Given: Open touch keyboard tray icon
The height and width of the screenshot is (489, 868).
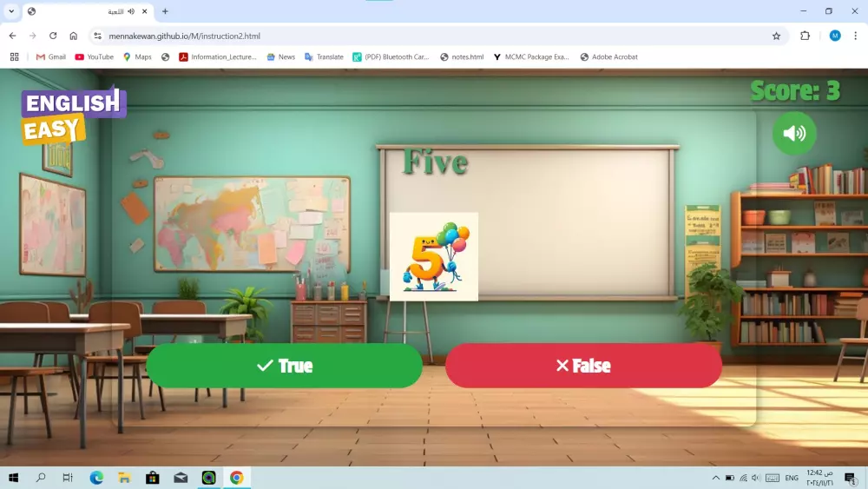Looking at the screenshot, I should (773, 478).
